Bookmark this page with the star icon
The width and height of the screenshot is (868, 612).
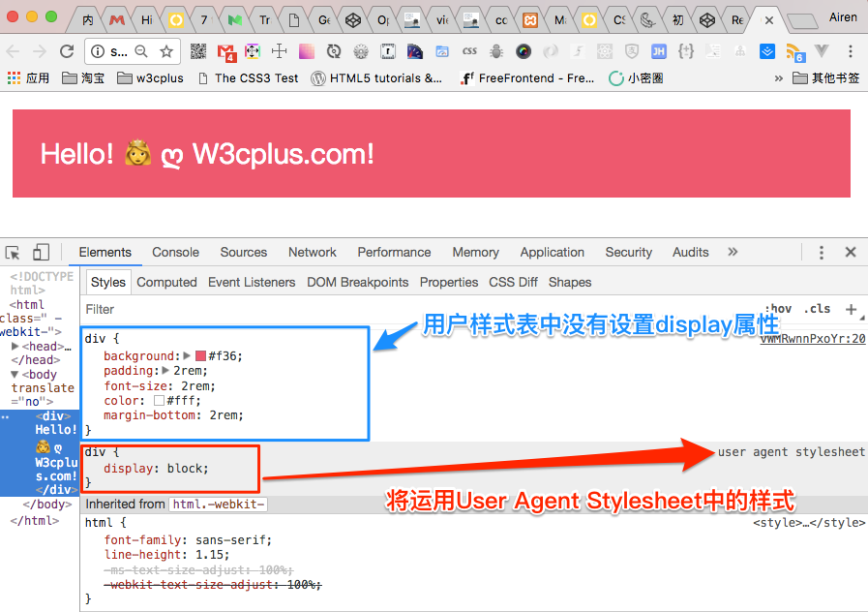(166, 51)
